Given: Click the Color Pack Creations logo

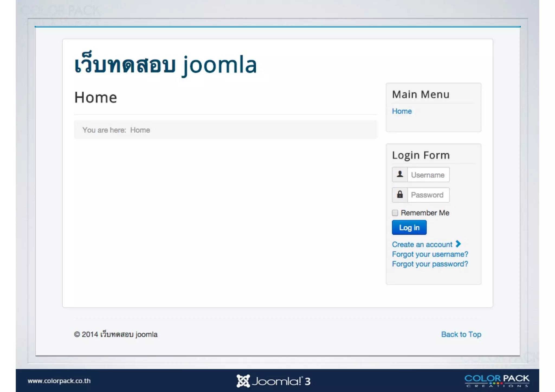Looking at the screenshot, I should [x=497, y=381].
